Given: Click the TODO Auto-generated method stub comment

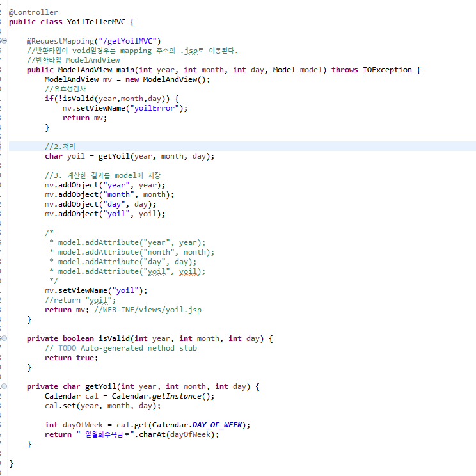Looking at the screenshot, I should pos(121,348).
